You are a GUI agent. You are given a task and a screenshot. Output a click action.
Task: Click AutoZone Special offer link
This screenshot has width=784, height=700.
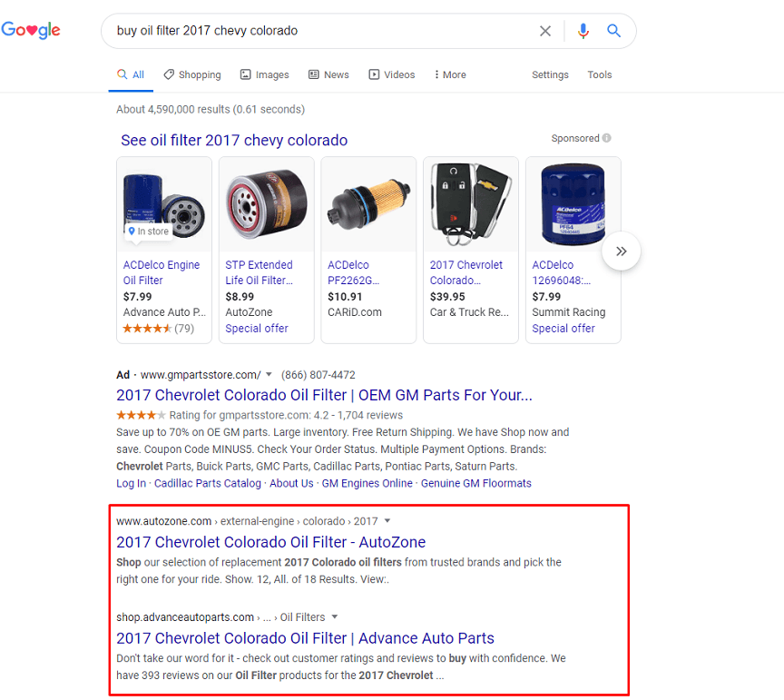point(257,329)
